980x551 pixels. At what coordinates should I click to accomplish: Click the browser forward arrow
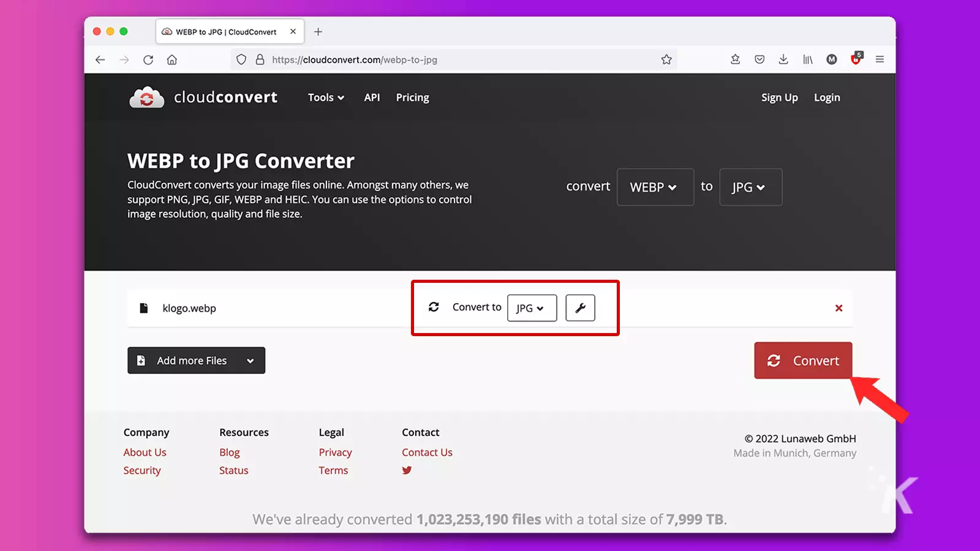tap(124, 59)
